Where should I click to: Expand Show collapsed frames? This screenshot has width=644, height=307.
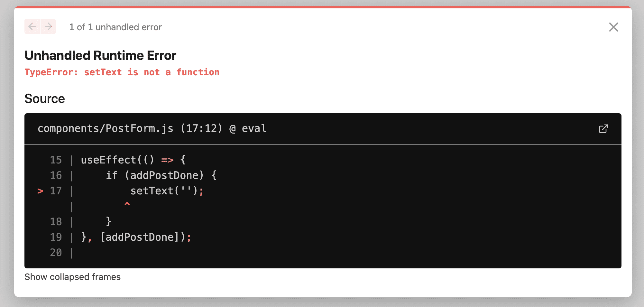point(72,277)
